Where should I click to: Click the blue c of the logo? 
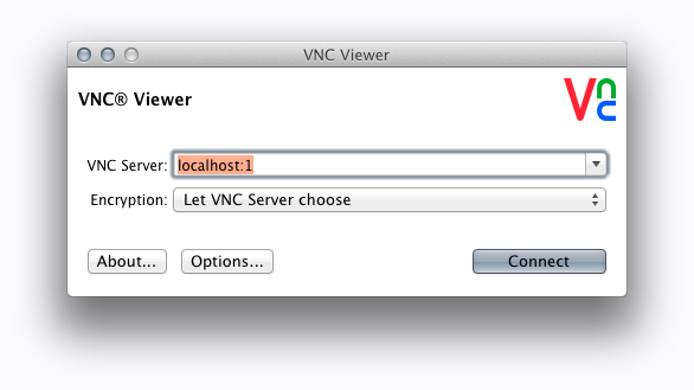click(606, 111)
